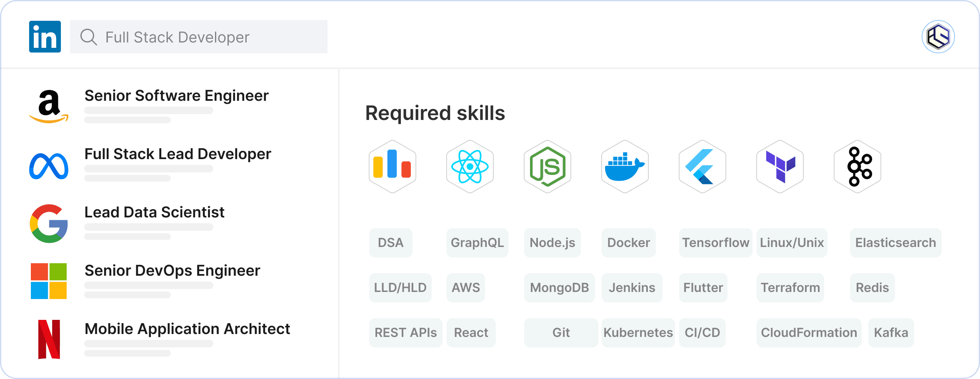980x379 pixels.
Task: Focus the Full Stack Developer search field
Action: click(199, 37)
